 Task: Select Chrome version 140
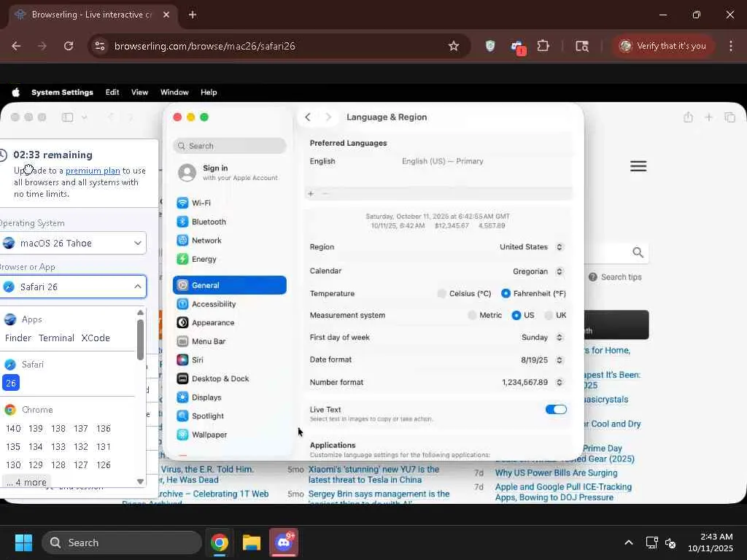(x=13, y=429)
